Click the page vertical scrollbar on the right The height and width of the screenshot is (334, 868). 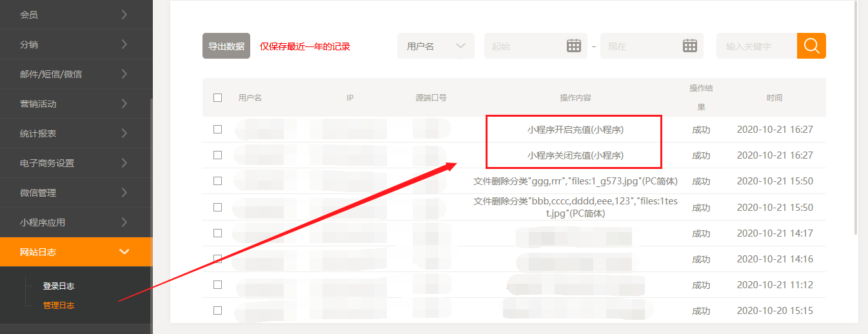pos(856,116)
